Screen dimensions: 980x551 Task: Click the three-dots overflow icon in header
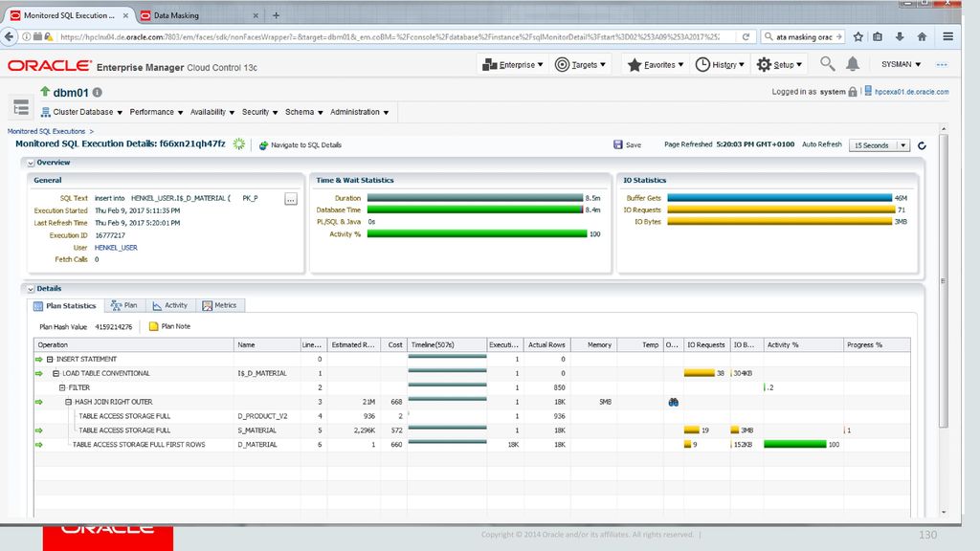(942, 64)
